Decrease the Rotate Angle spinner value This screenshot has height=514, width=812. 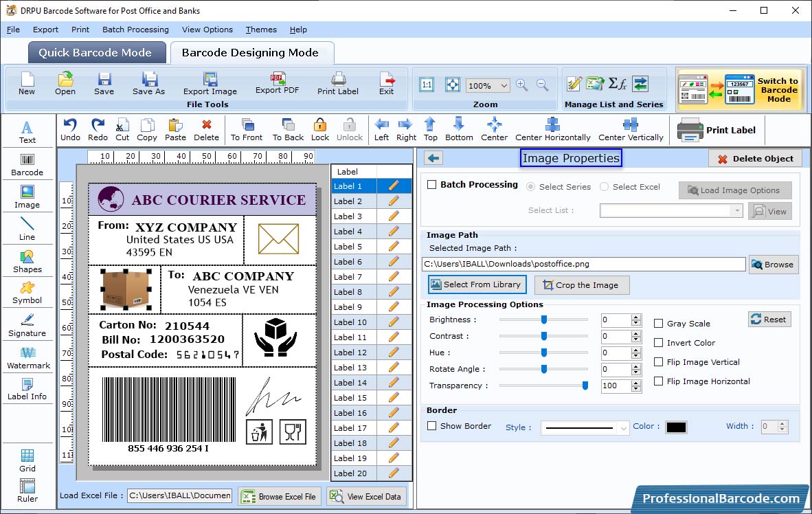pos(636,372)
